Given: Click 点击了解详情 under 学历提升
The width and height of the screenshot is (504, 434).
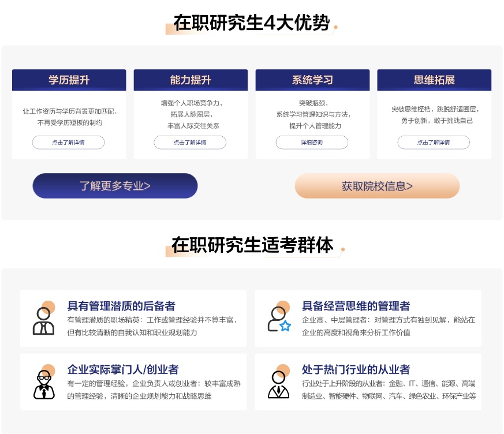Looking at the screenshot, I should click(68, 143).
